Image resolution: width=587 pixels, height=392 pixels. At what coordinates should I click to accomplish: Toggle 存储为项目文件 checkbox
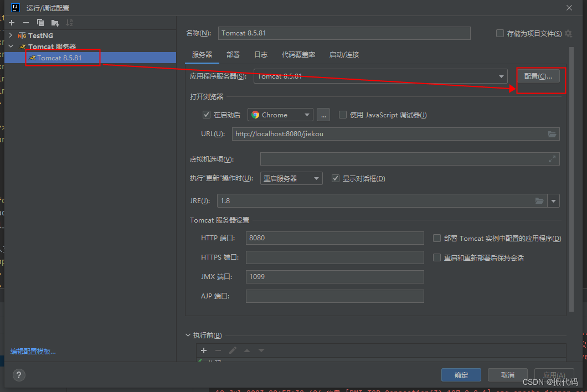[x=500, y=33]
